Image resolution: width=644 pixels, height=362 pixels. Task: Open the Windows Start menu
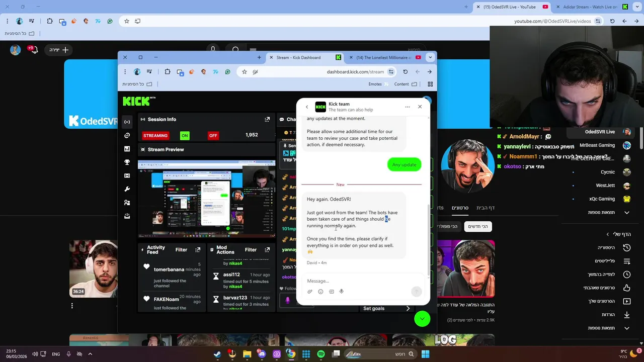click(x=425, y=354)
